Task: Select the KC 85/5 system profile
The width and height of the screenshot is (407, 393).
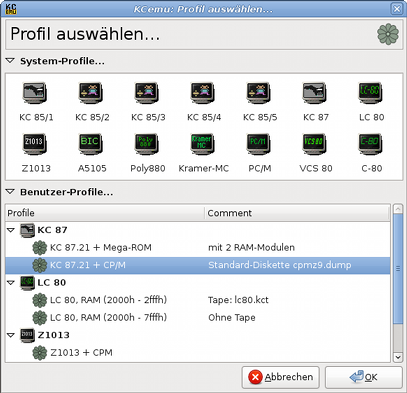Action: pyautogui.click(x=259, y=93)
